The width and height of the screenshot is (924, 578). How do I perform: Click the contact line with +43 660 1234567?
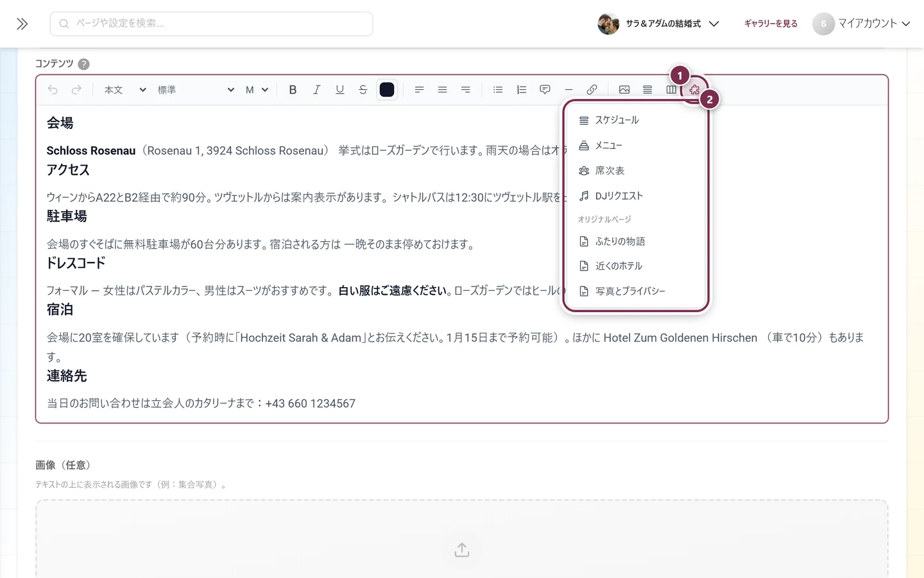pos(201,403)
